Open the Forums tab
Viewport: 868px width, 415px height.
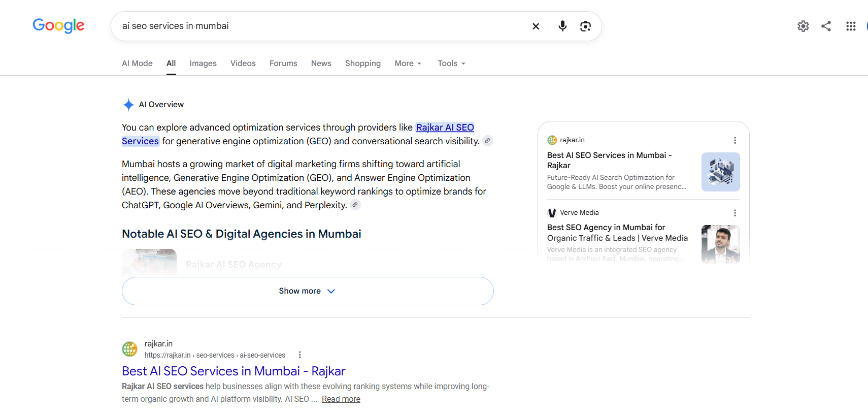283,63
